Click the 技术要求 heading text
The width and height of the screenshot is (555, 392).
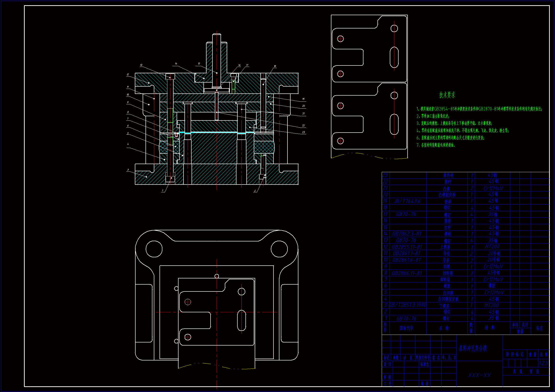coord(447,95)
